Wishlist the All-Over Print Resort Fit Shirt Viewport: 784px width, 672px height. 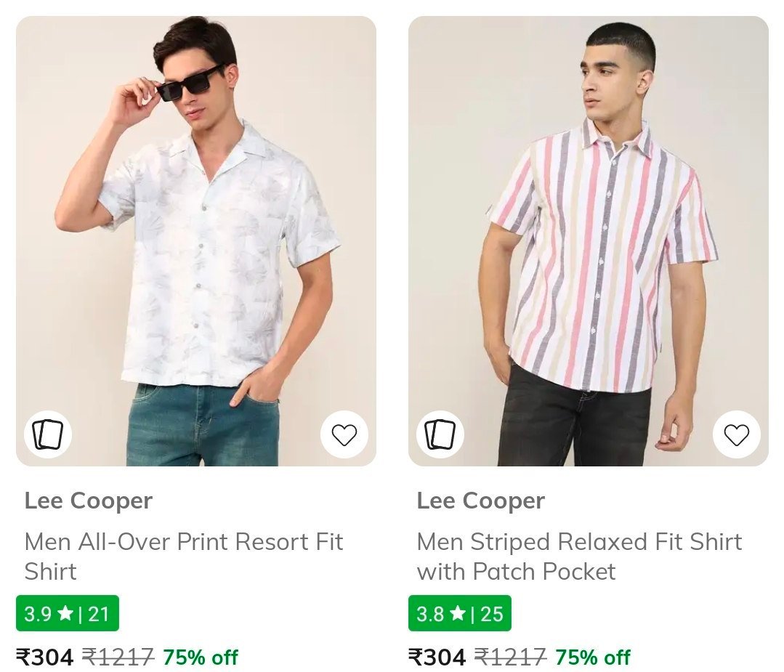pos(344,434)
